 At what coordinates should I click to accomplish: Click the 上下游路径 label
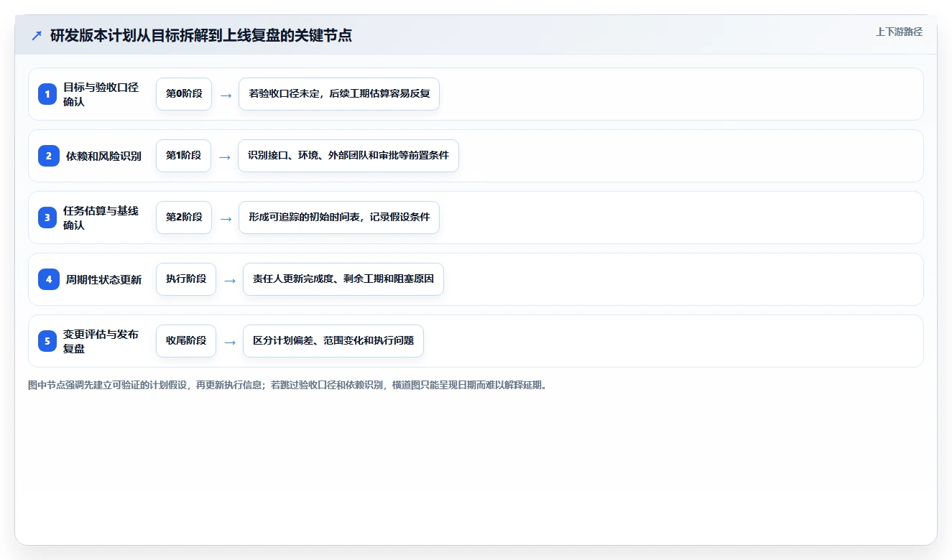pos(899,32)
